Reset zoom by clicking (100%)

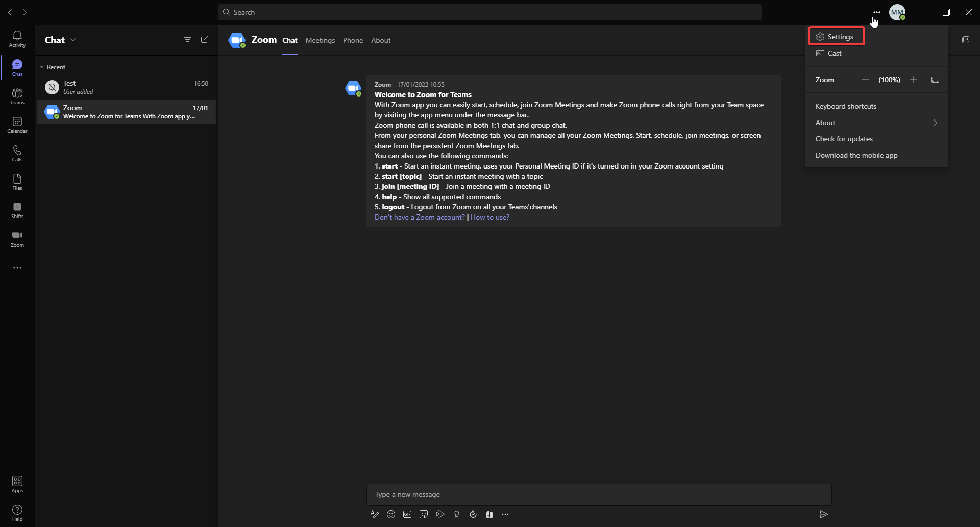[889, 80]
